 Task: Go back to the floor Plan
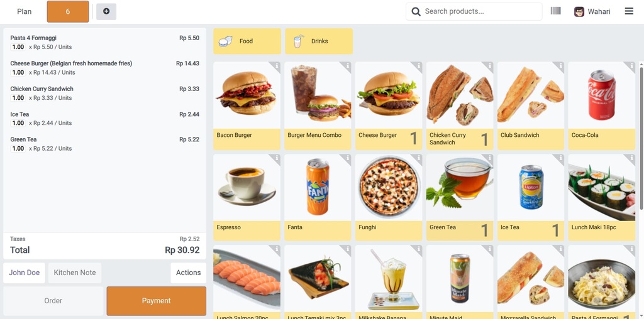[25, 11]
